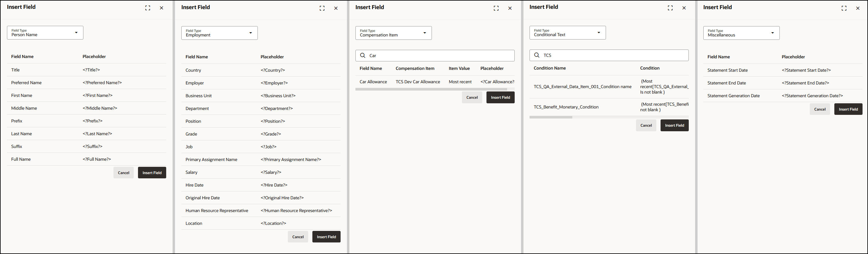Select the 'Primary Assignment Name' field name

tap(211, 160)
